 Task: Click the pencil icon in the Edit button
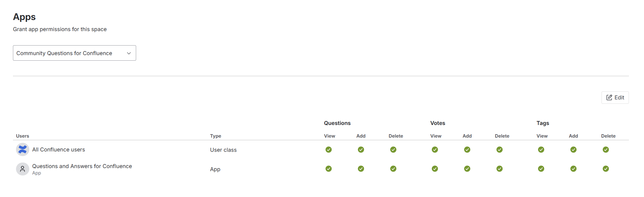point(609,98)
